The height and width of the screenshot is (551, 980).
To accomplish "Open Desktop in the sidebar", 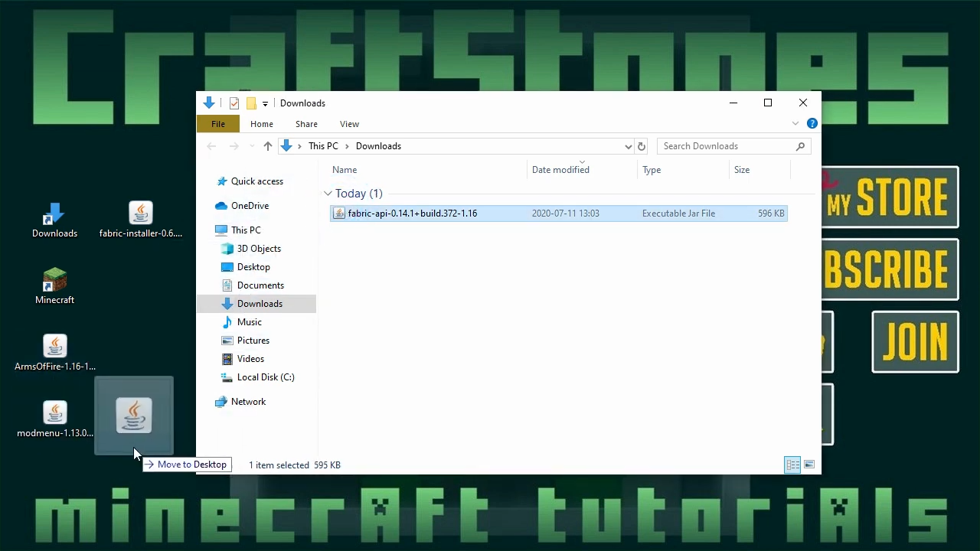I will coord(253,267).
